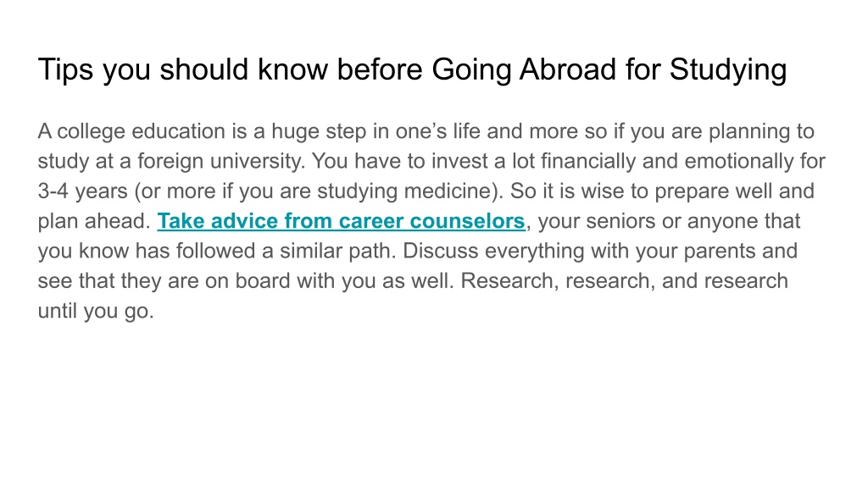Screen dimensions: 868x488
Task: Click the first word 'Research,' in the body
Action: pyautogui.click(x=509, y=280)
